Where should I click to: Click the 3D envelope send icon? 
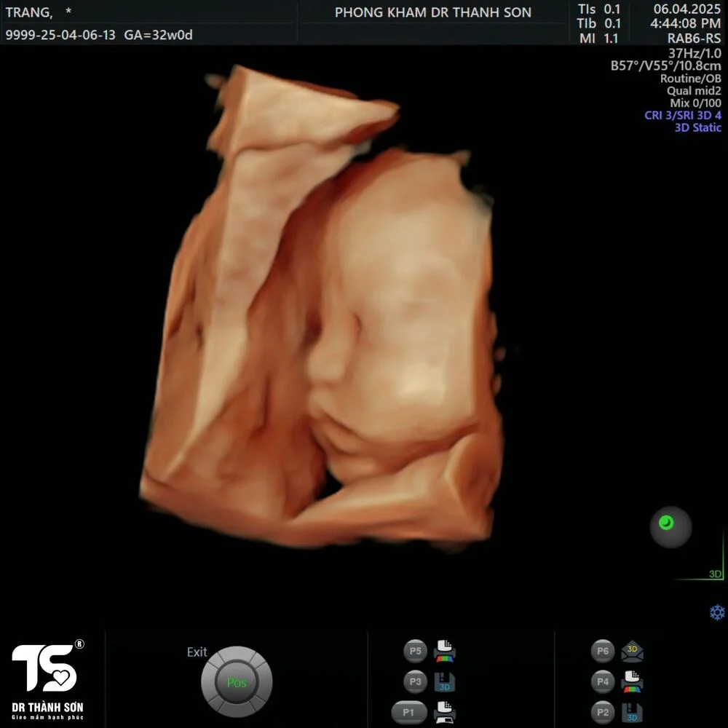(x=632, y=651)
